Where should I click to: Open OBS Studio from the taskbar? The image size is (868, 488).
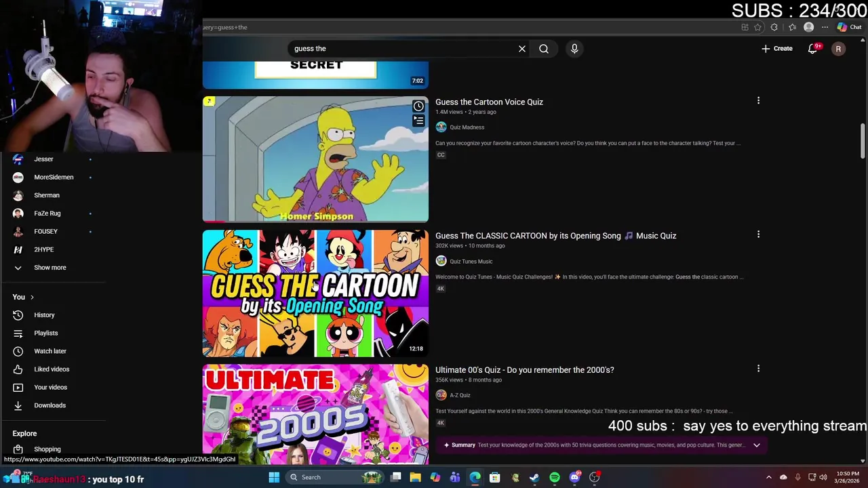[x=595, y=477]
